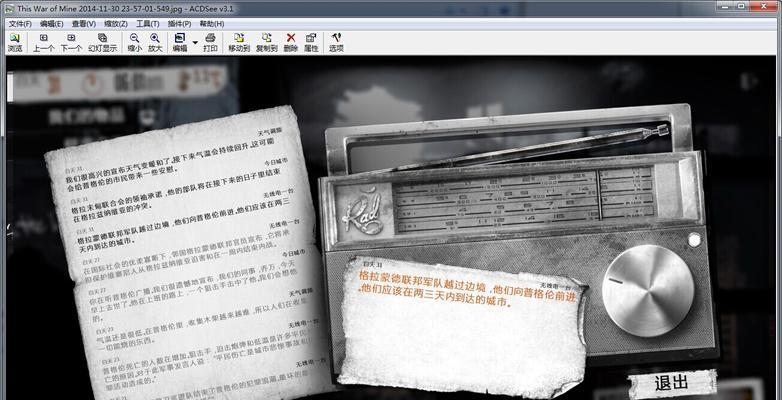Zoom in with the 放大 magnifier
Viewport: 782px width, 400px height.
(155, 43)
